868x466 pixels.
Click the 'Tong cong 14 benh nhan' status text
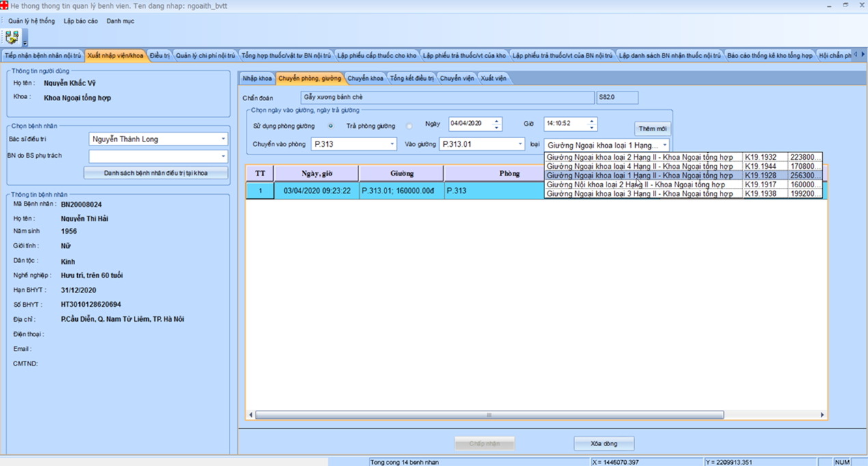pyautogui.click(x=404, y=462)
